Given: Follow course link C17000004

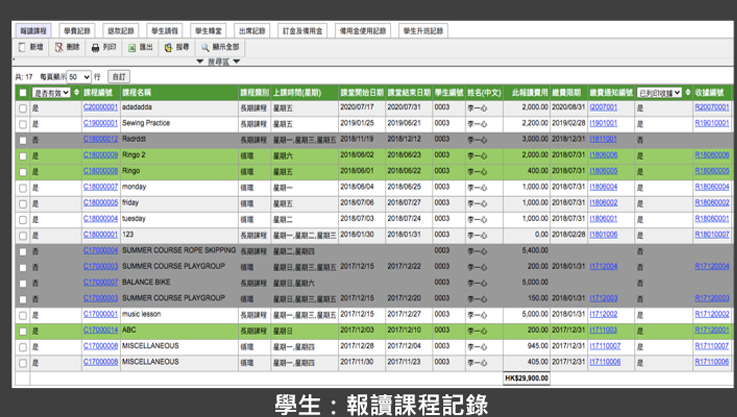Looking at the screenshot, I should (x=101, y=251).
